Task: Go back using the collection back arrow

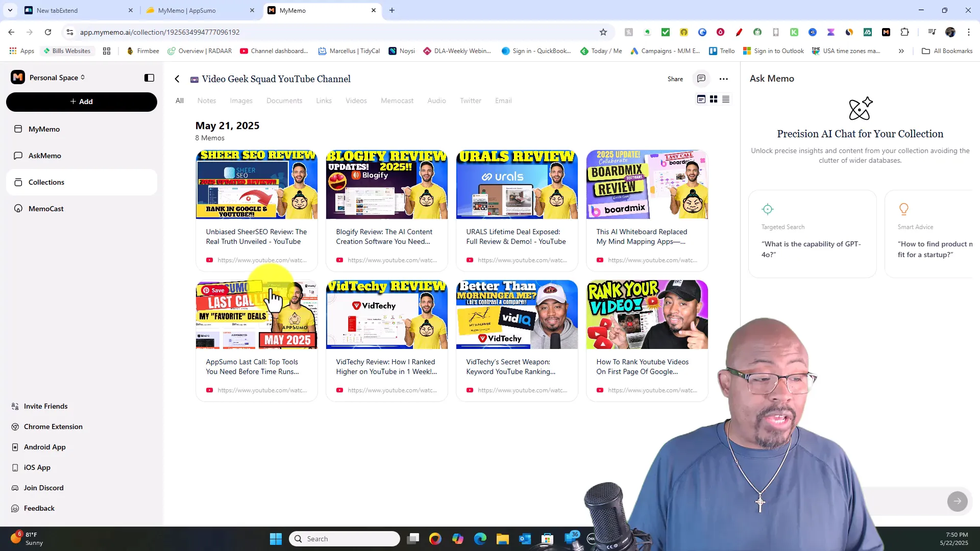Action: [x=177, y=79]
